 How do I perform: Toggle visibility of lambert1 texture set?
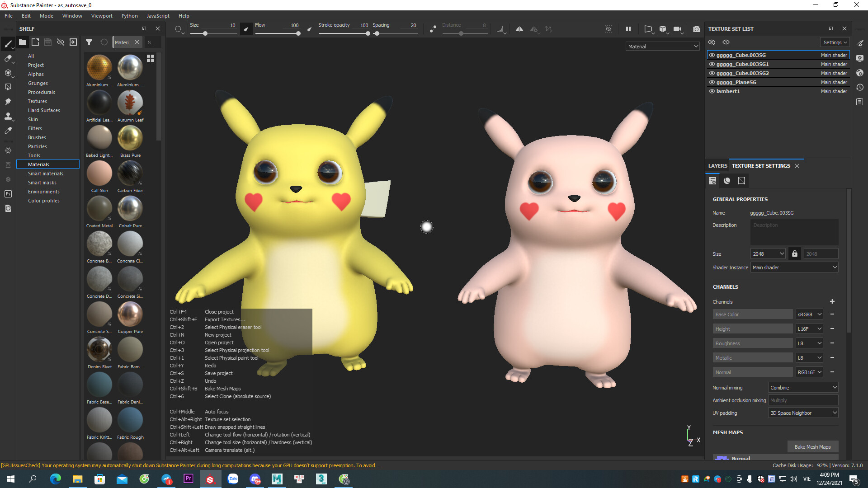(712, 91)
